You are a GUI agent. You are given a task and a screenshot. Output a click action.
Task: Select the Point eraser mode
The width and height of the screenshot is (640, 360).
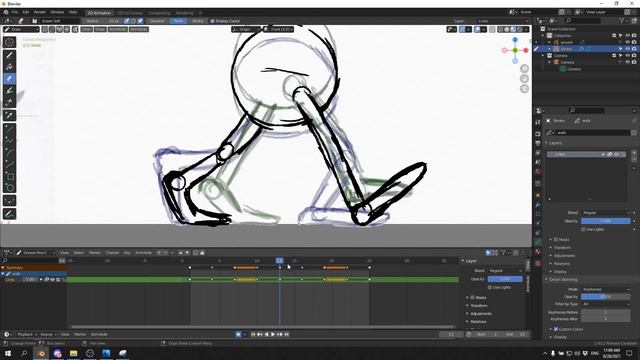point(178,21)
